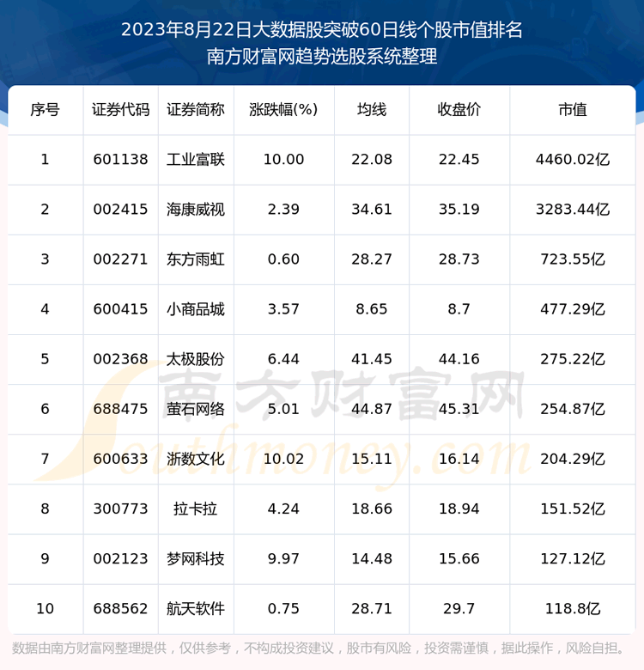
Task: Select stock code 002415
Action: click(x=120, y=210)
